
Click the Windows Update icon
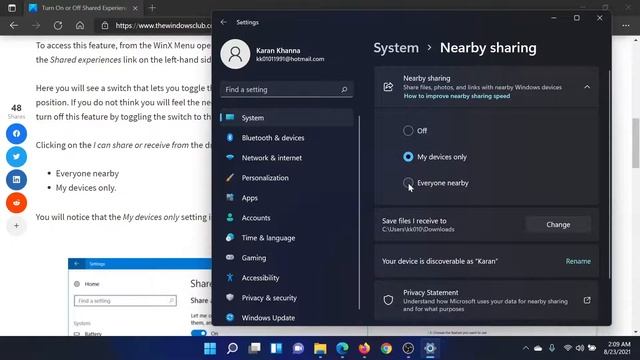pos(230,318)
